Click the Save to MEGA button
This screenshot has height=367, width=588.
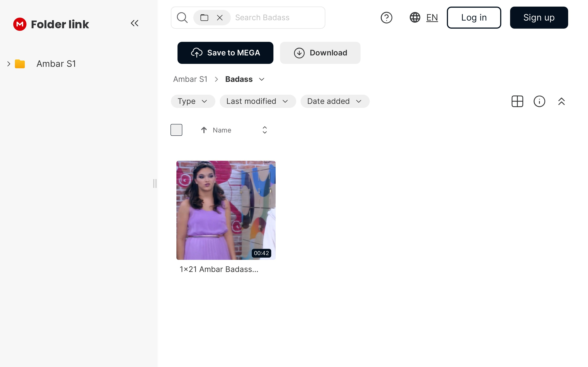click(225, 53)
